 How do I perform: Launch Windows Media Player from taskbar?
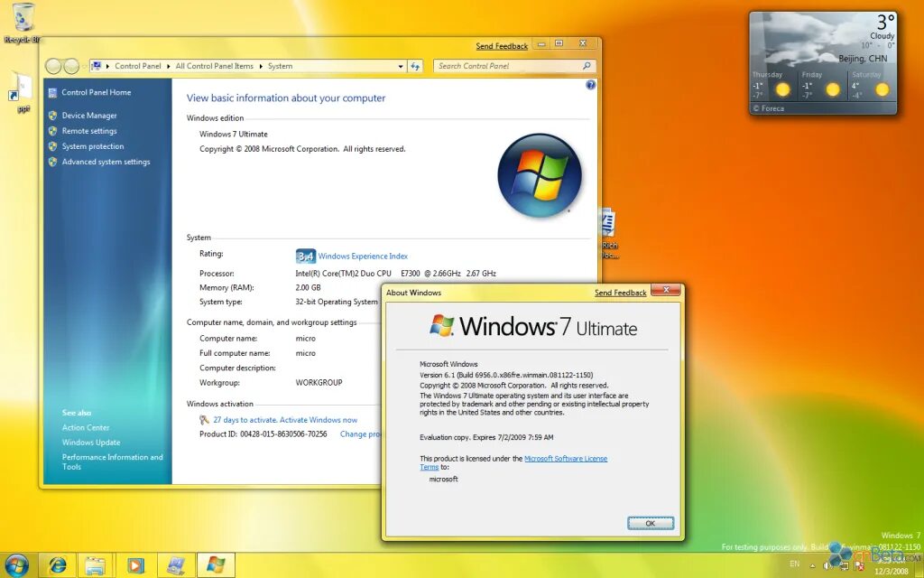click(x=135, y=565)
